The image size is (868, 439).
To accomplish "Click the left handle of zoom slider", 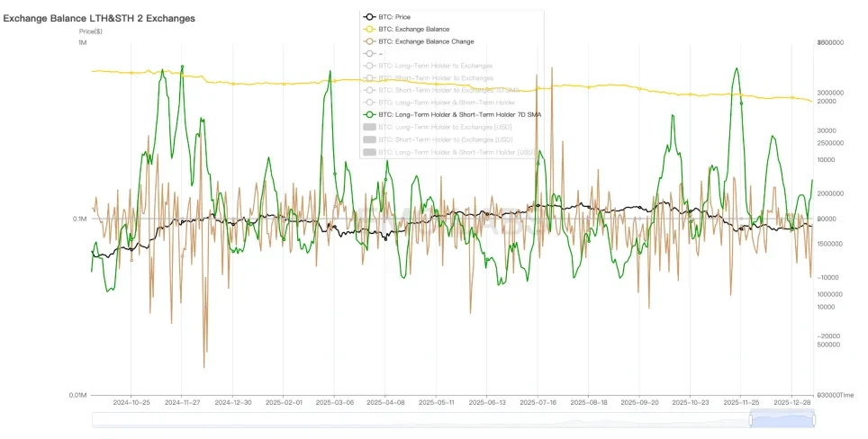I will coord(750,418).
